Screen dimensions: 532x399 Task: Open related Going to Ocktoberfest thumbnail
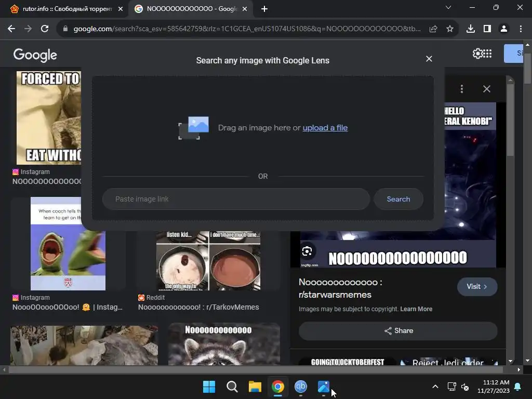tap(348, 362)
